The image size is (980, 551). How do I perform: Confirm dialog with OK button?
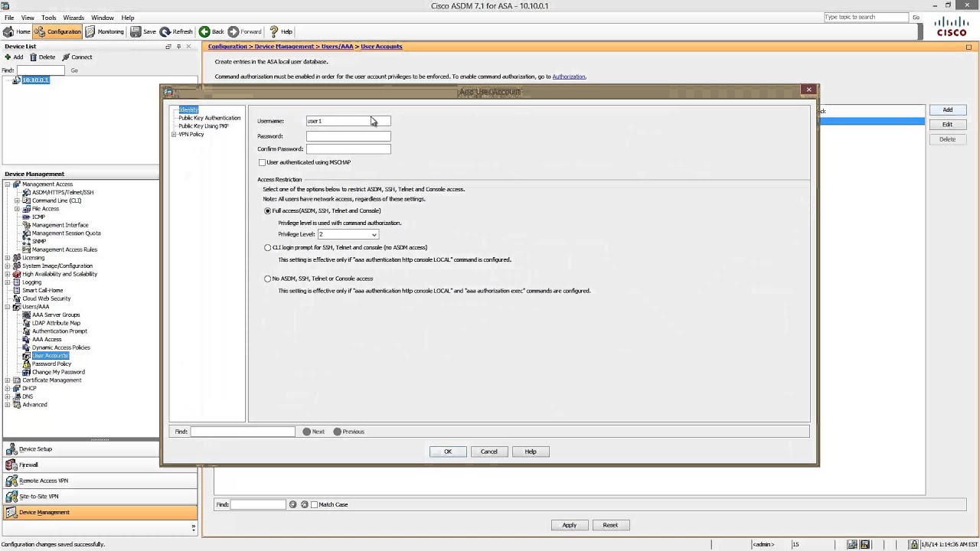click(x=448, y=452)
